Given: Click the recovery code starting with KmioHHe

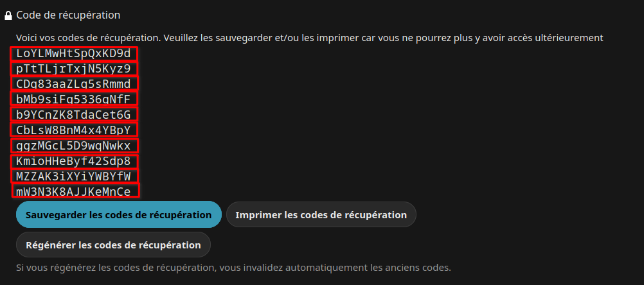Looking at the screenshot, I should [x=73, y=161].
